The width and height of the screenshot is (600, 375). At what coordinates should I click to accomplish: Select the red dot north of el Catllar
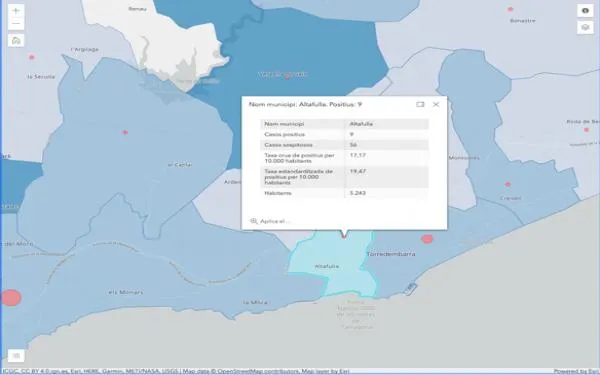[125, 132]
